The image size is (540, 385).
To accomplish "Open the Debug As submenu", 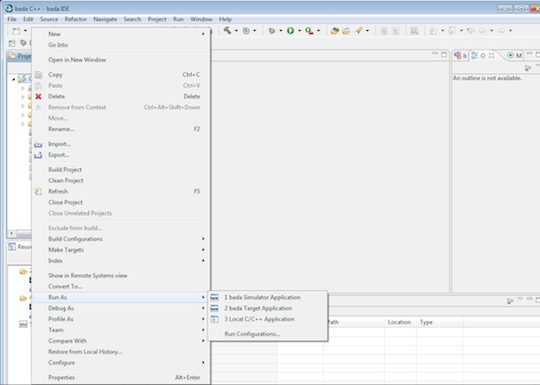I will [x=121, y=308].
